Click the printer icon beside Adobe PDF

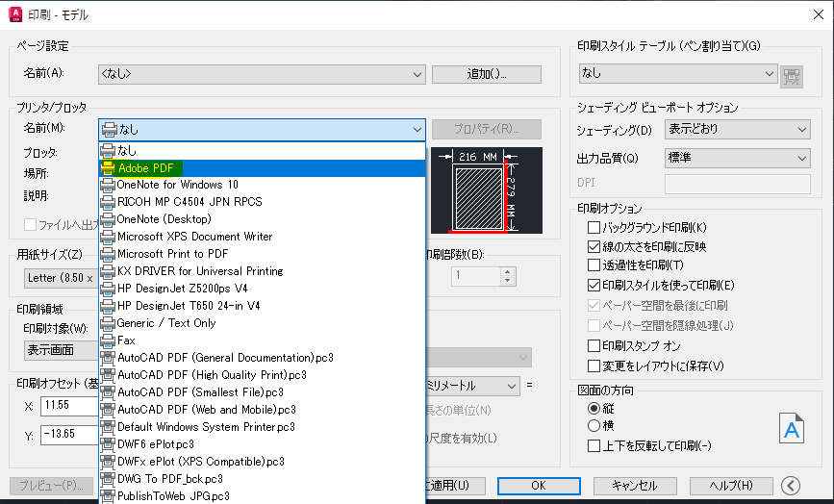(x=108, y=168)
